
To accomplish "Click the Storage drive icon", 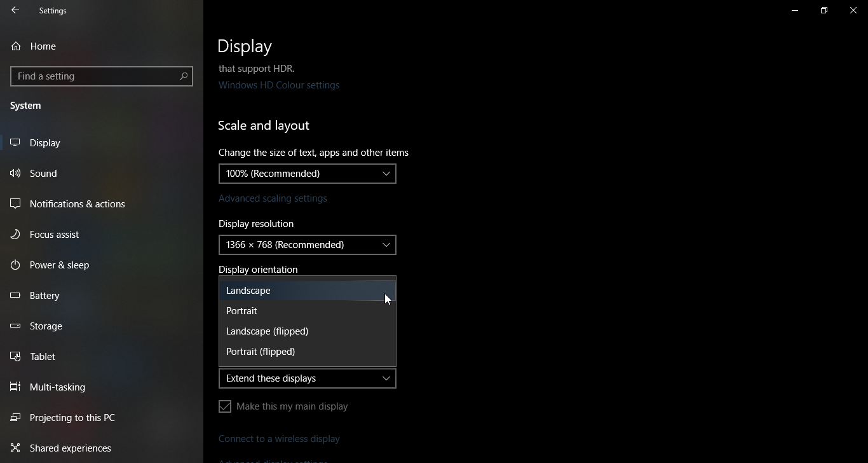I will [x=16, y=326].
